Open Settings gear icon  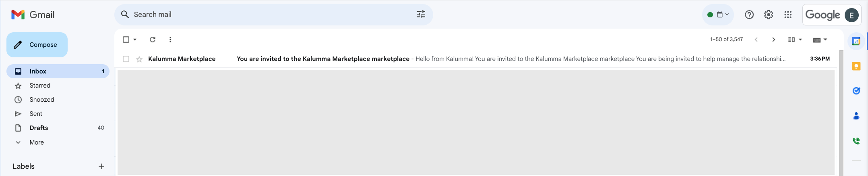pos(769,15)
